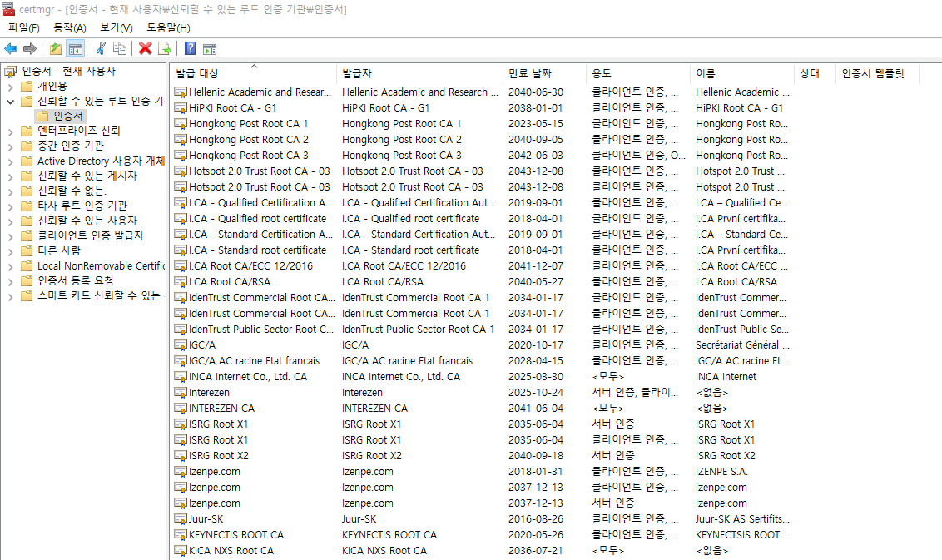The image size is (942, 560).
Task: Sort by the 상태 column header
Action: (814, 73)
